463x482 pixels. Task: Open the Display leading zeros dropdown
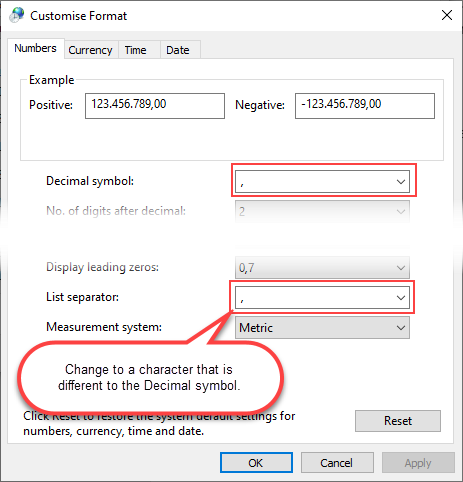click(322, 268)
